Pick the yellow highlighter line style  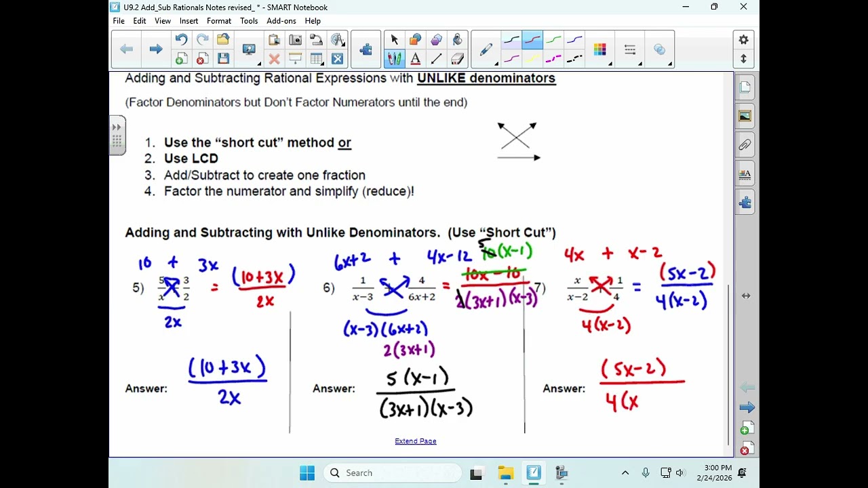(x=532, y=59)
